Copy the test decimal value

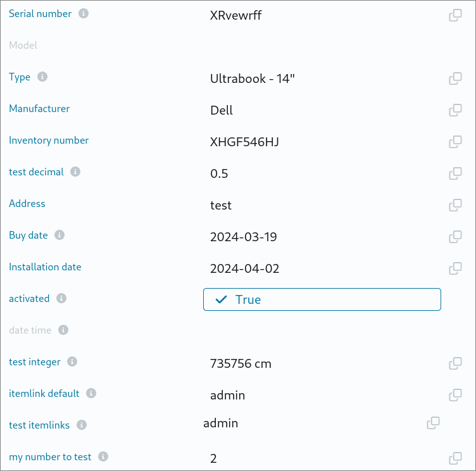pos(454,173)
